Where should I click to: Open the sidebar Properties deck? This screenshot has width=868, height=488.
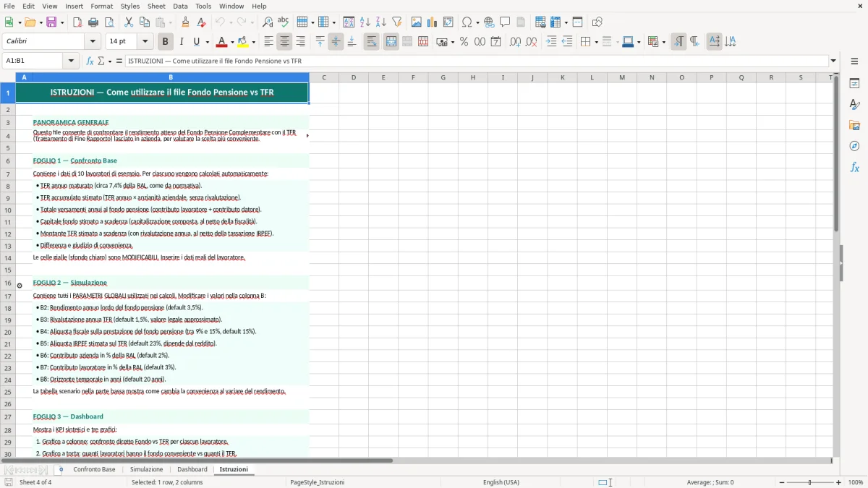tap(854, 83)
